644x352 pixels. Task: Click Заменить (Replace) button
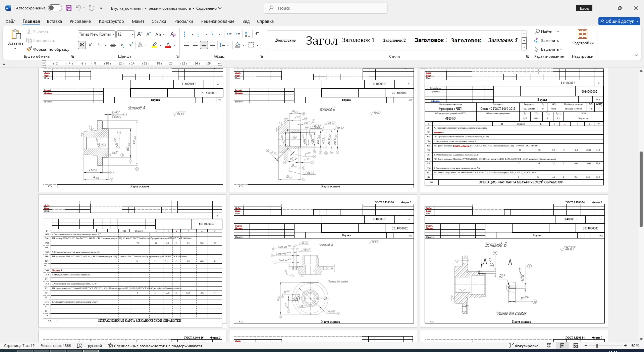(547, 41)
